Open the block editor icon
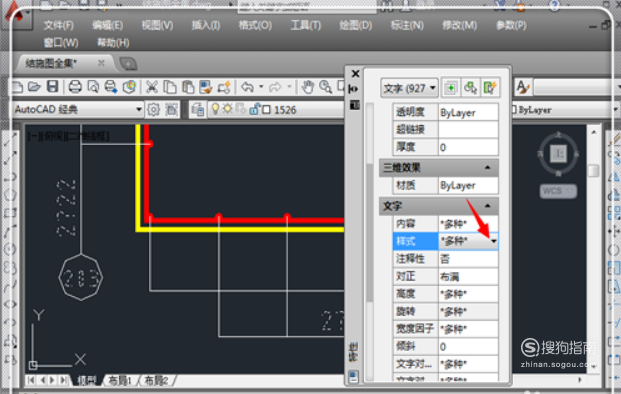Image resolution: width=621 pixels, height=394 pixels. click(224, 87)
